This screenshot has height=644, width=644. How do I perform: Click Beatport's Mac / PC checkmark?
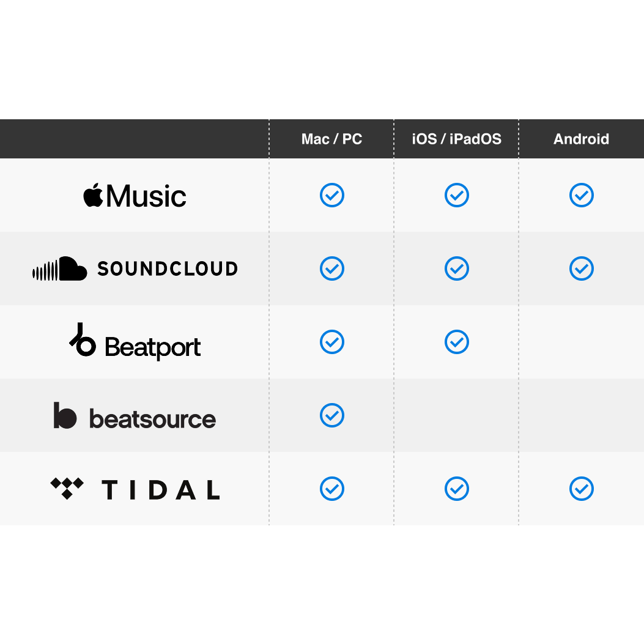[332, 342]
